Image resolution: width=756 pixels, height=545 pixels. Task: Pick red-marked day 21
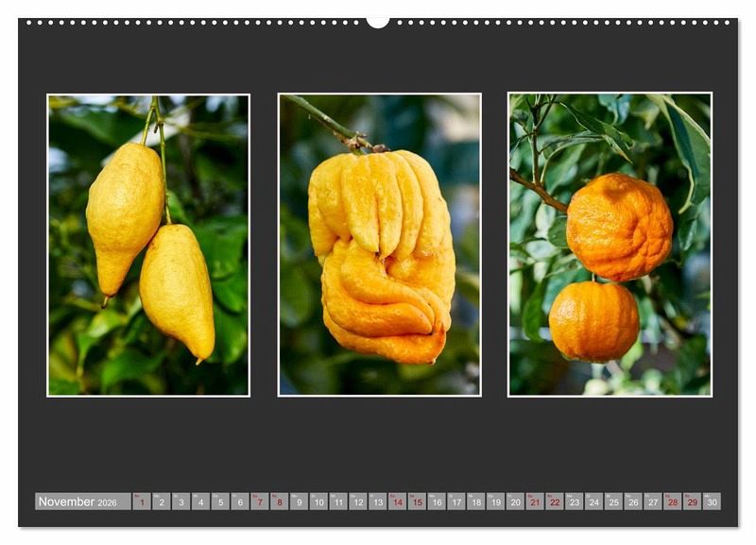[x=535, y=502]
